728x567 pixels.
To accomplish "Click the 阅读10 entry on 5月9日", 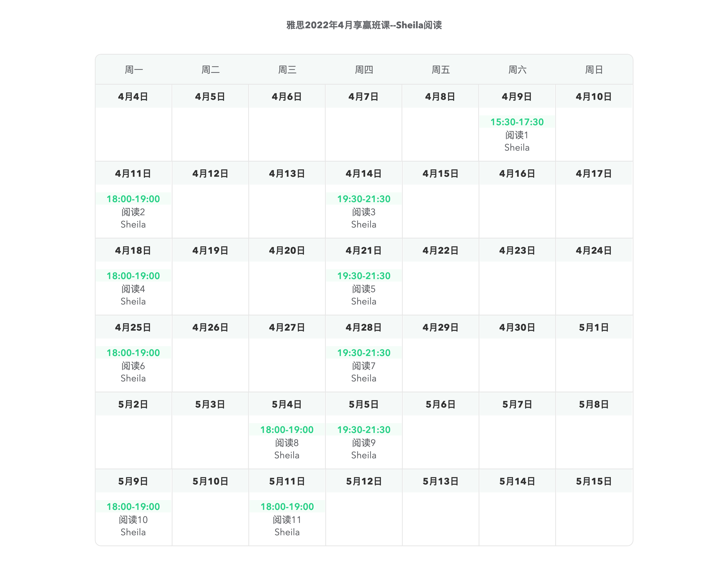I will click(133, 520).
